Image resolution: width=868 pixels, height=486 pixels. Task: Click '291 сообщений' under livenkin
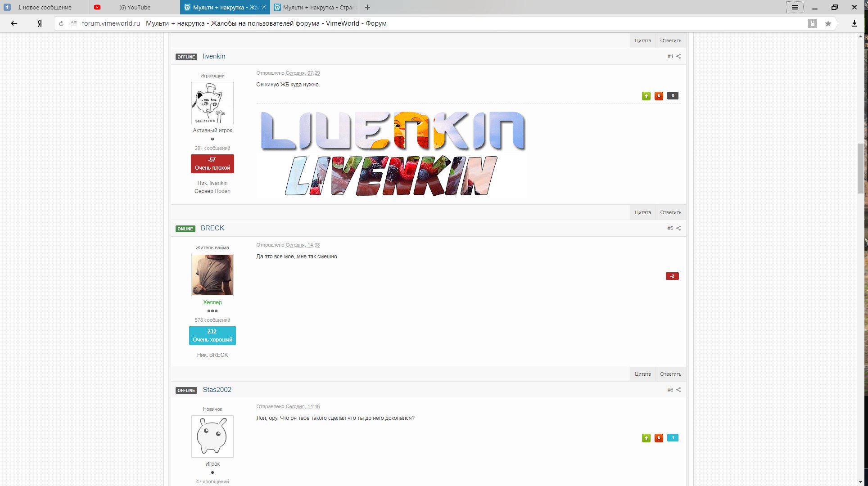(212, 148)
